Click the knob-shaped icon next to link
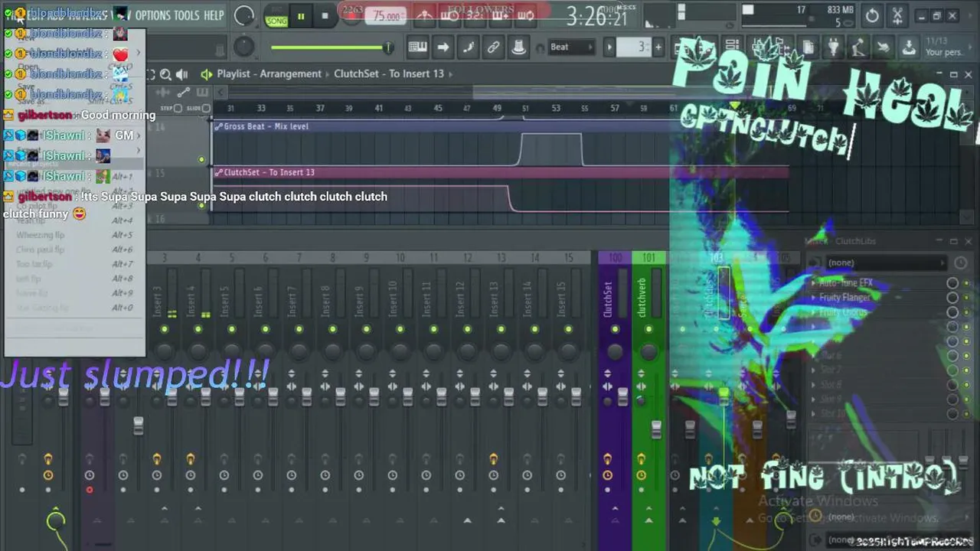Image resolution: width=980 pixels, height=551 pixels. point(519,47)
